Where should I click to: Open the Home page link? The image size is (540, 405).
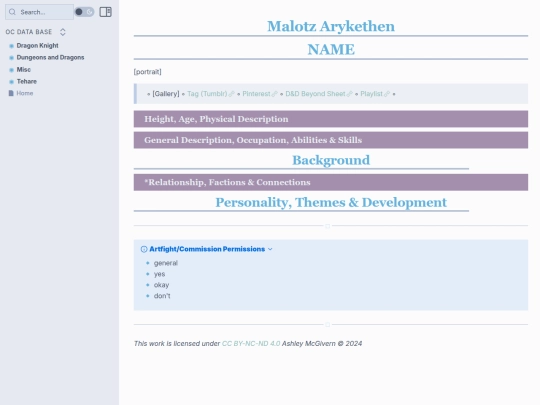[x=25, y=93]
